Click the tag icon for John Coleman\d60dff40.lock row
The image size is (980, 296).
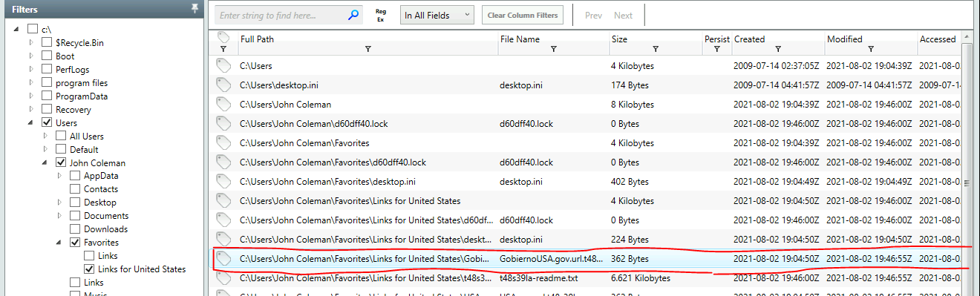click(224, 123)
